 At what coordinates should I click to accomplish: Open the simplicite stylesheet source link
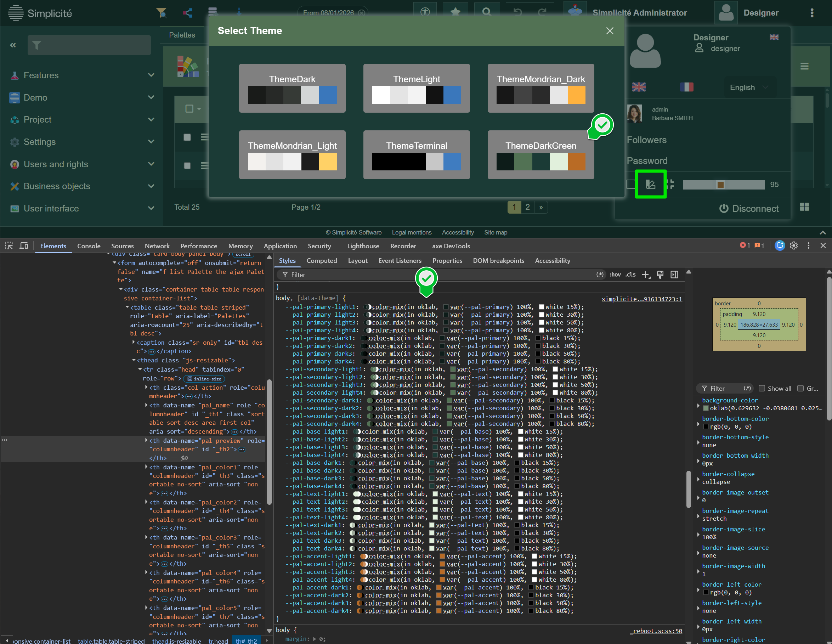(641, 299)
